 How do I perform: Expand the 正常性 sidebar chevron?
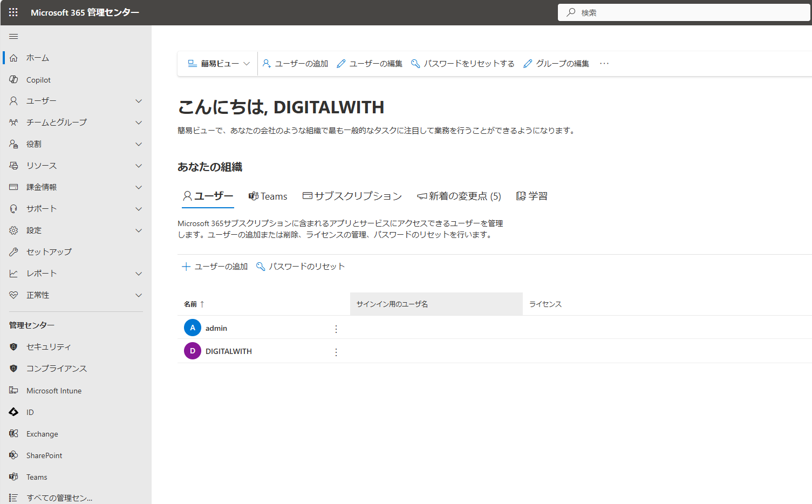click(x=139, y=295)
